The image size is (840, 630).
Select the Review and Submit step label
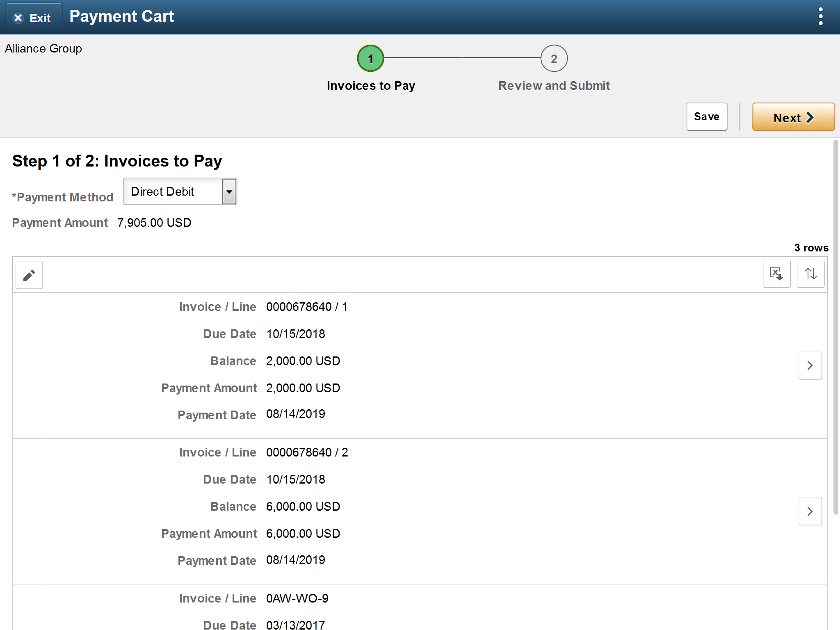(x=554, y=85)
